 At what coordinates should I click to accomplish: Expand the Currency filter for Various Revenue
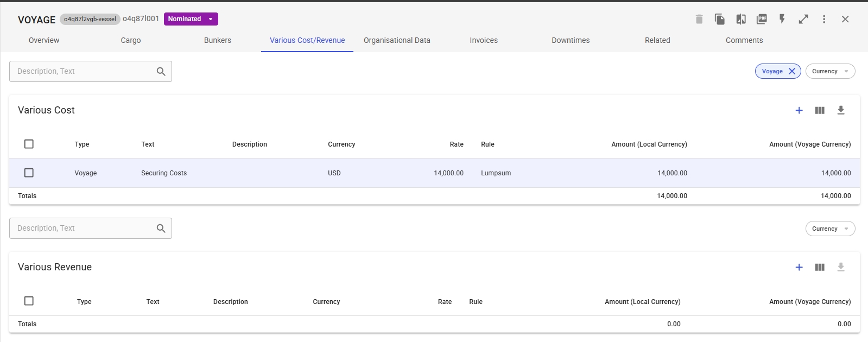(x=830, y=229)
